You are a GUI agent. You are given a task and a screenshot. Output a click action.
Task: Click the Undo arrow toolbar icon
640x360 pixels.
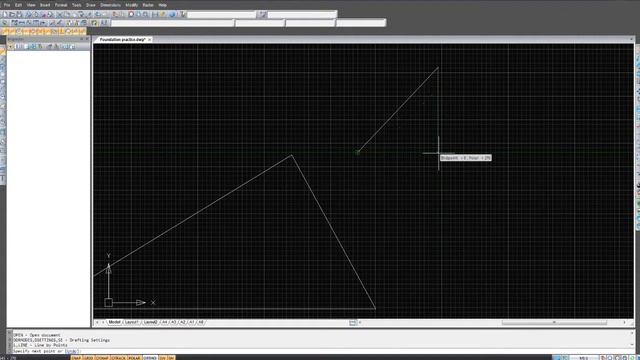tap(98, 14)
